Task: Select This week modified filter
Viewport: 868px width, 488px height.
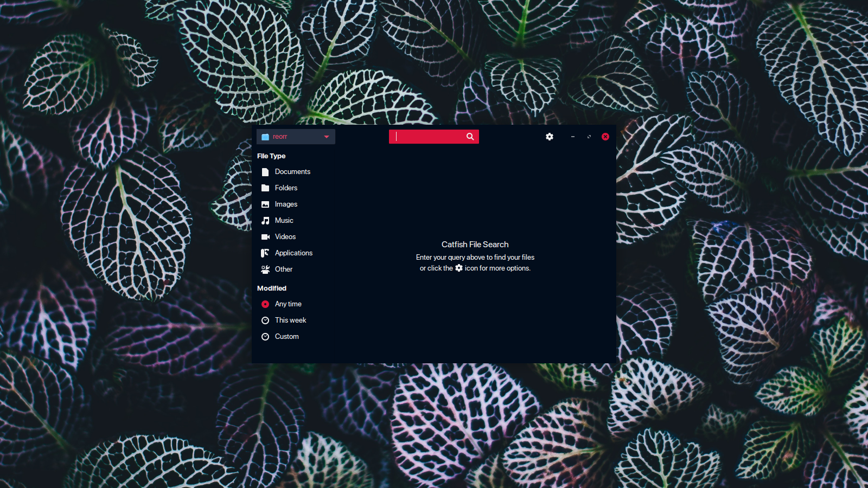Action: click(290, 320)
